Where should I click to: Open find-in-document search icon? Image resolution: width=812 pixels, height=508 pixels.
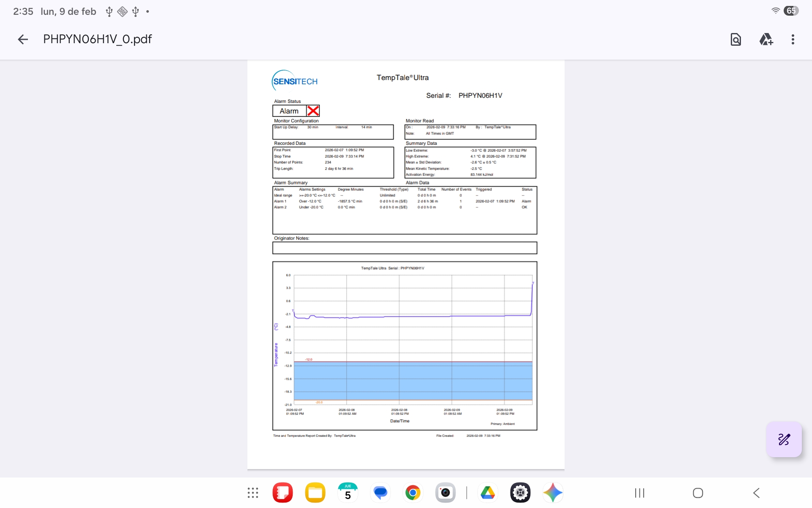pos(736,39)
